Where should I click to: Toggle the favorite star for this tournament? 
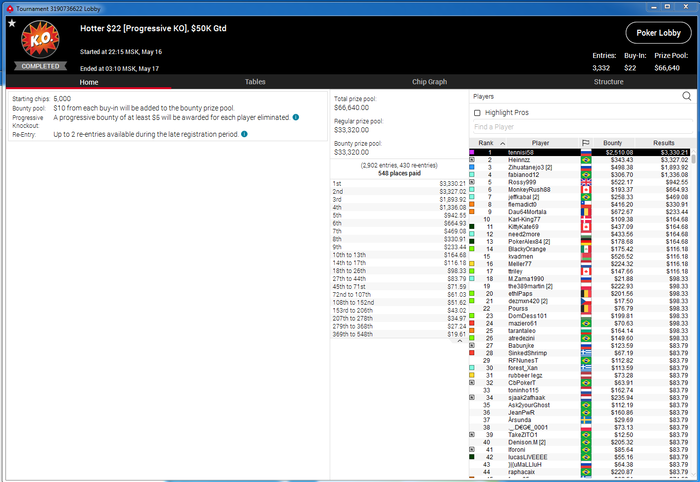pyautogui.click(x=12, y=23)
